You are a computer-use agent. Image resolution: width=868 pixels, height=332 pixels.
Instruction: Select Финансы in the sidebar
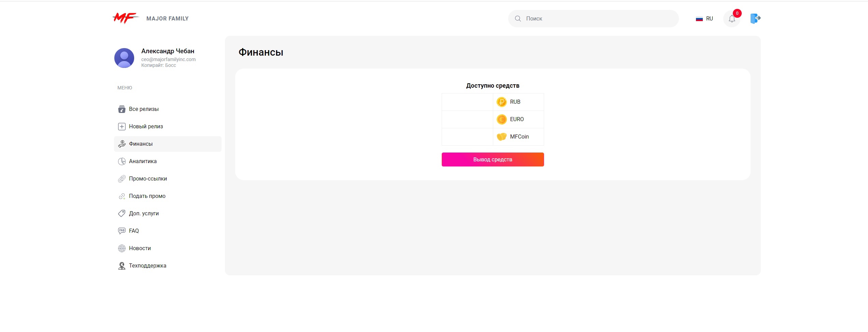[x=141, y=144]
